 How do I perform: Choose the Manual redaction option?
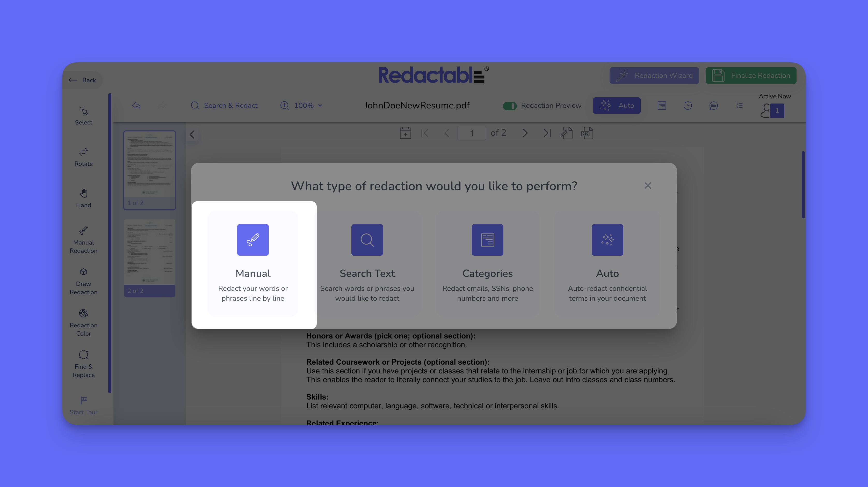point(253,263)
